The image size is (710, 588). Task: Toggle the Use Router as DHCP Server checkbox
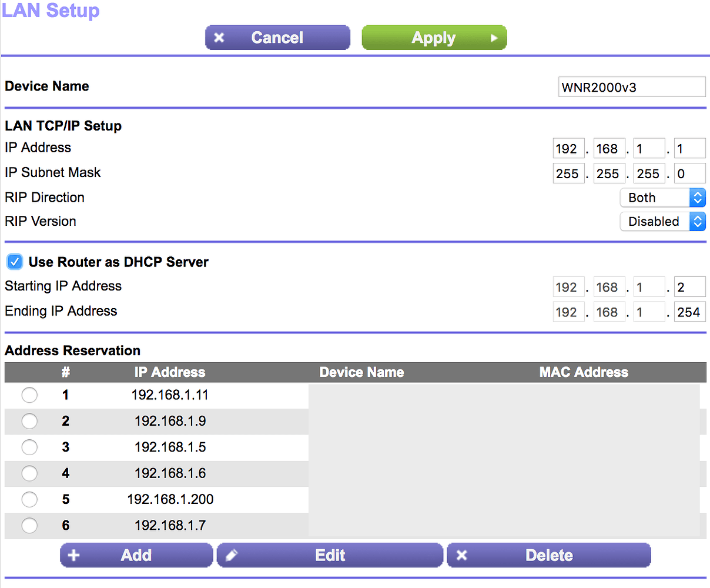click(14, 262)
